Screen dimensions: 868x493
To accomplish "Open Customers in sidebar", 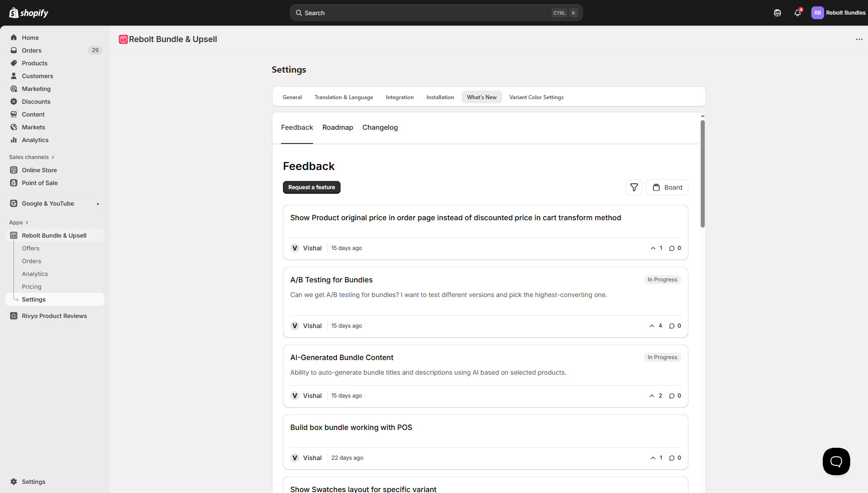I will [x=55, y=76].
